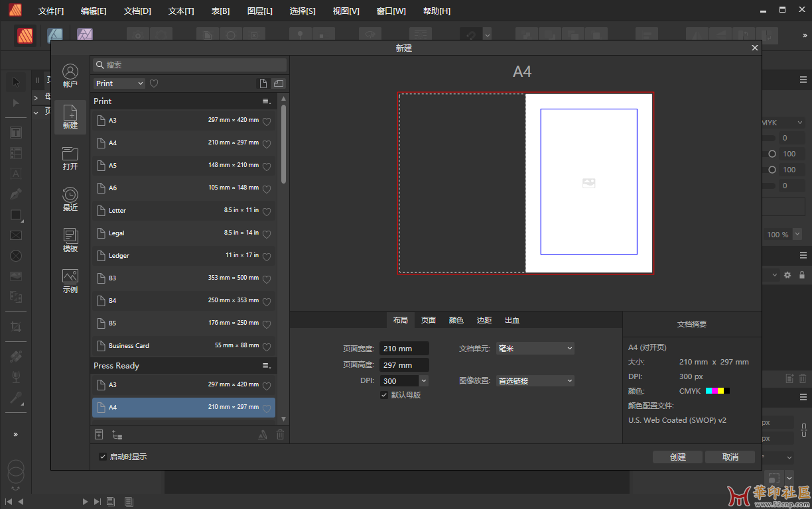The width and height of the screenshot is (812, 509).
Task: Click the create new category icon below list
Action: point(117,435)
